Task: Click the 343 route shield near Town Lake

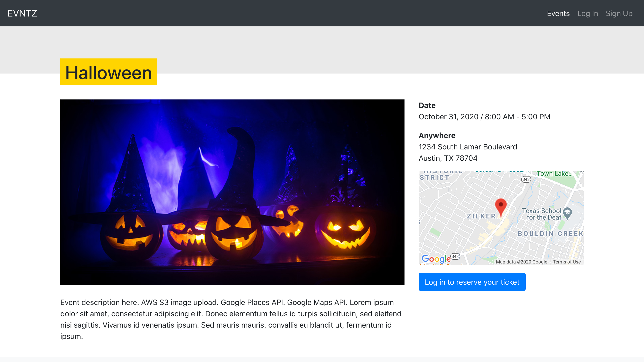Action: [526, 179]
